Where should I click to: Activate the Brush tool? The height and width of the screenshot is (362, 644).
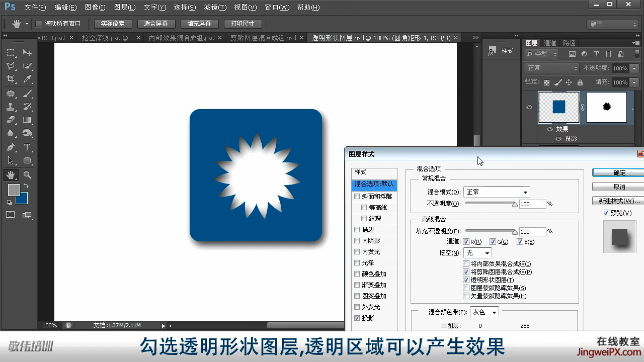pyautogui.click(x=27, y=94)
